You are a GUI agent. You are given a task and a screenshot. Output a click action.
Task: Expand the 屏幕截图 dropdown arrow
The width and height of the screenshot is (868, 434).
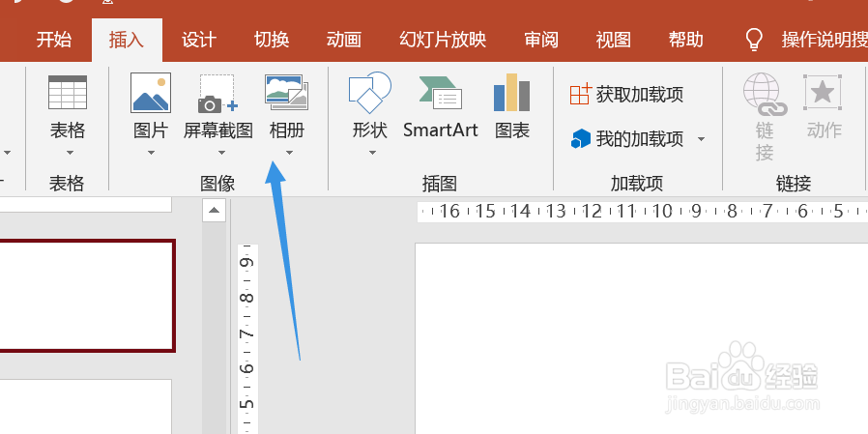point(221,153)
